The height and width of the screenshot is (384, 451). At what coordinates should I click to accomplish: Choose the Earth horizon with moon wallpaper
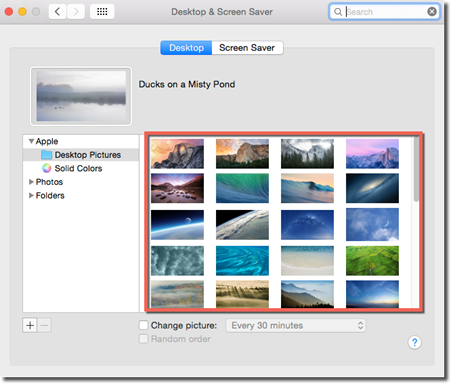[x=177, y=225]
